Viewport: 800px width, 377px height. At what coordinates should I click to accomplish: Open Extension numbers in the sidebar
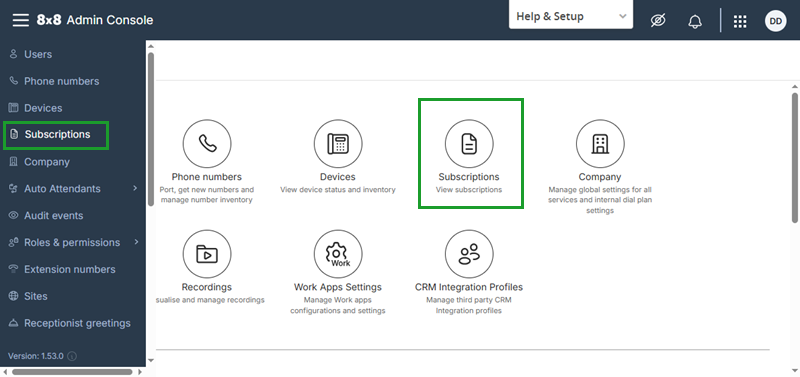tap(70, 269)
